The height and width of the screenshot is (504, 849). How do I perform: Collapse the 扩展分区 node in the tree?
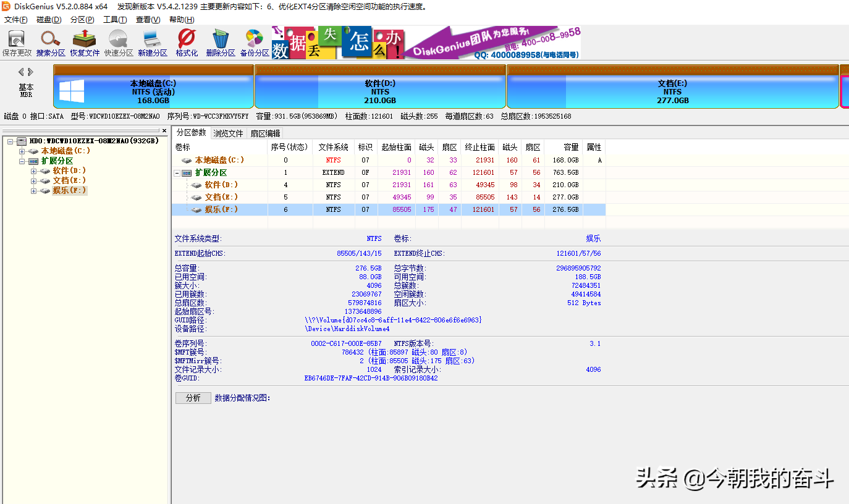point(22,161)
